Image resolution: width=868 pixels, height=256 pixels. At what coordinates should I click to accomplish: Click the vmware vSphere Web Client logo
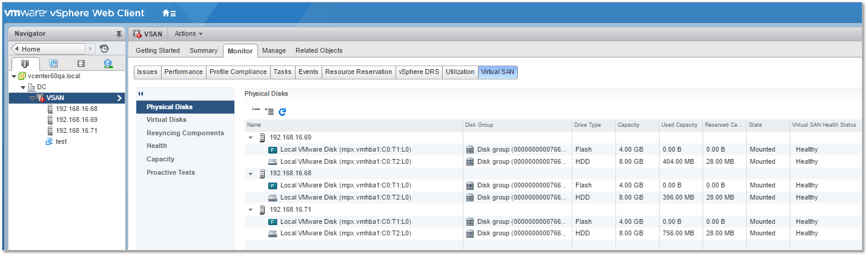click(75, 13)
